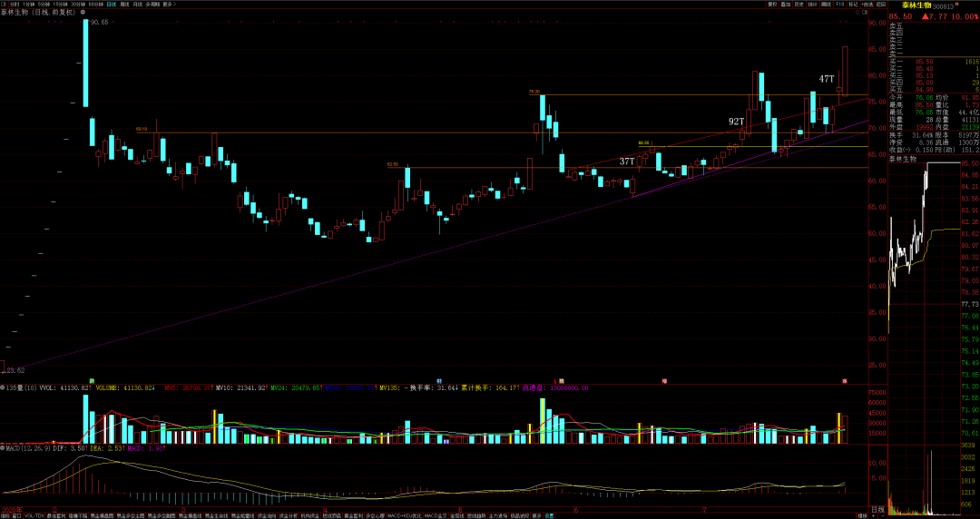This screenshot has width=980, height=519.
Task: Select the VOL-TDX indicator tab
Action: [x=34, y=516]
